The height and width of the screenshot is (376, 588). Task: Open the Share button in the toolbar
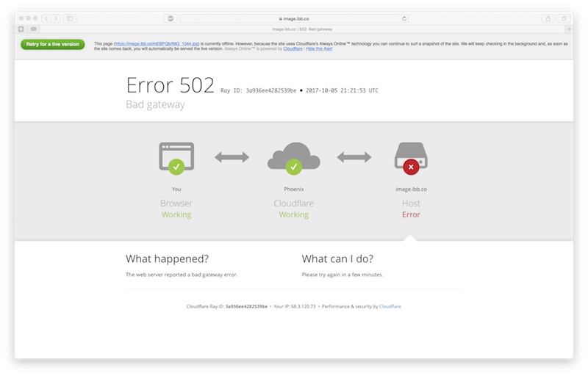tap(548, 18)
